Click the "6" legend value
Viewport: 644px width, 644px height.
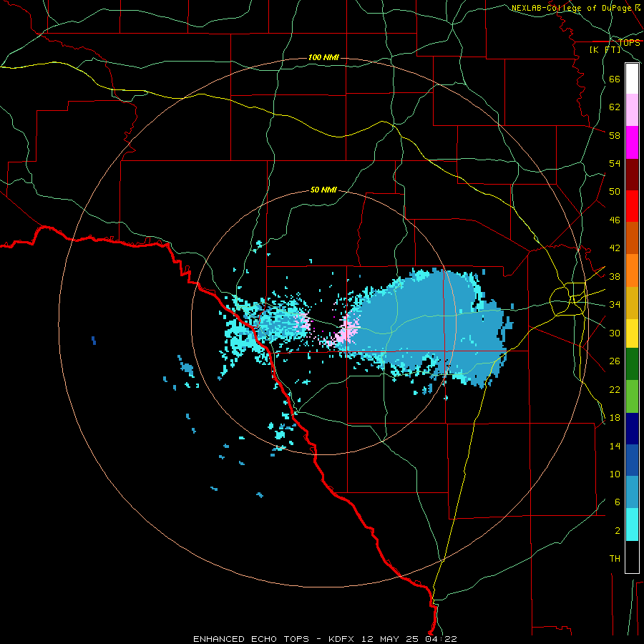point(617,502)
